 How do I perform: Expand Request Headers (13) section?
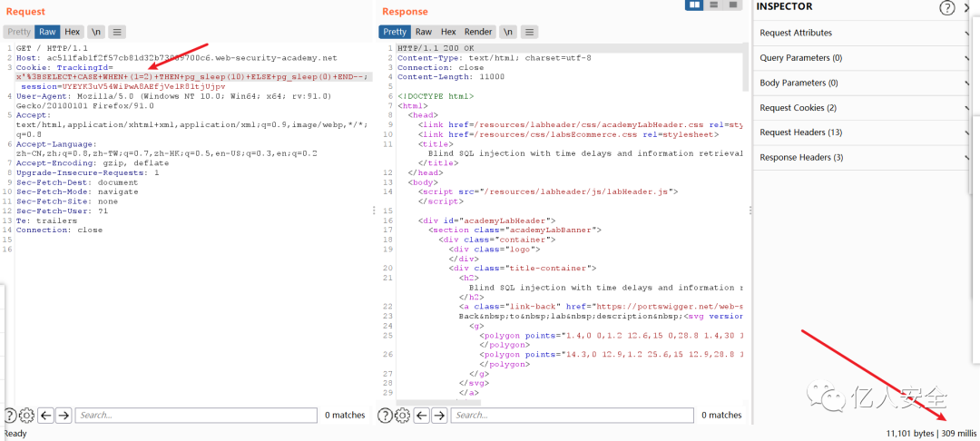tap(863, 132)
